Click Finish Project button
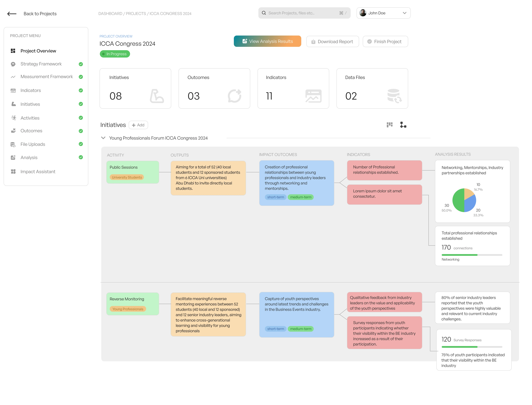Screen dimensions: 532x405 click(x=385, y=42)
